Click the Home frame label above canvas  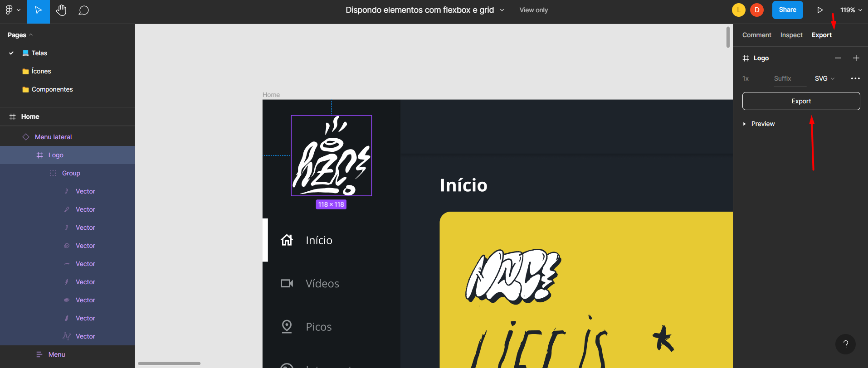point(271,95)
